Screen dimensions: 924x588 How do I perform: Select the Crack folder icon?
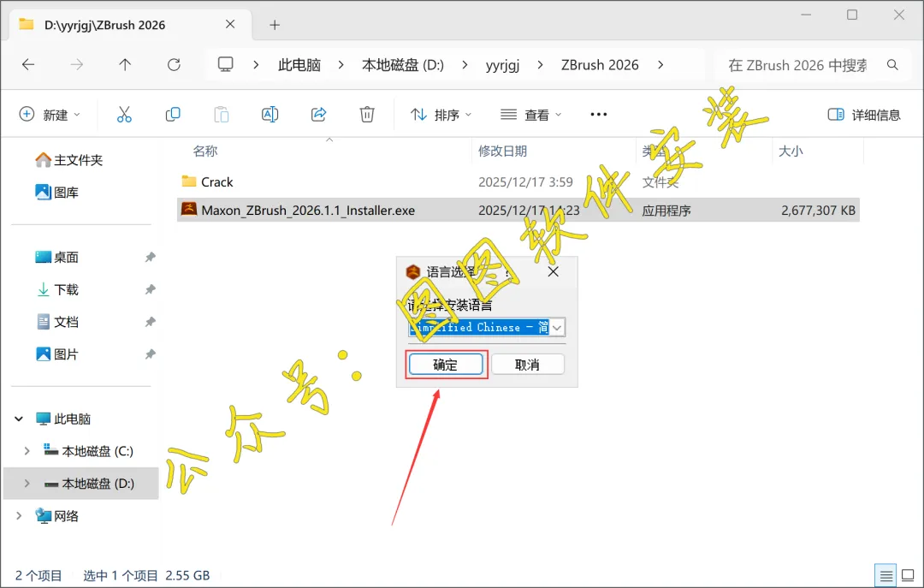coord(188,181)
